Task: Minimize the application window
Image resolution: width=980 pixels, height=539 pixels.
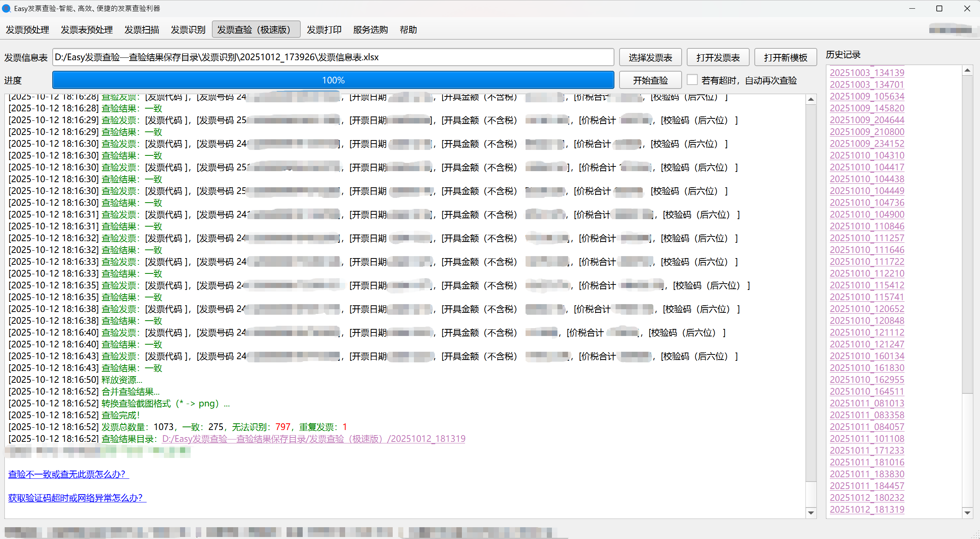Action: point(912,8)
